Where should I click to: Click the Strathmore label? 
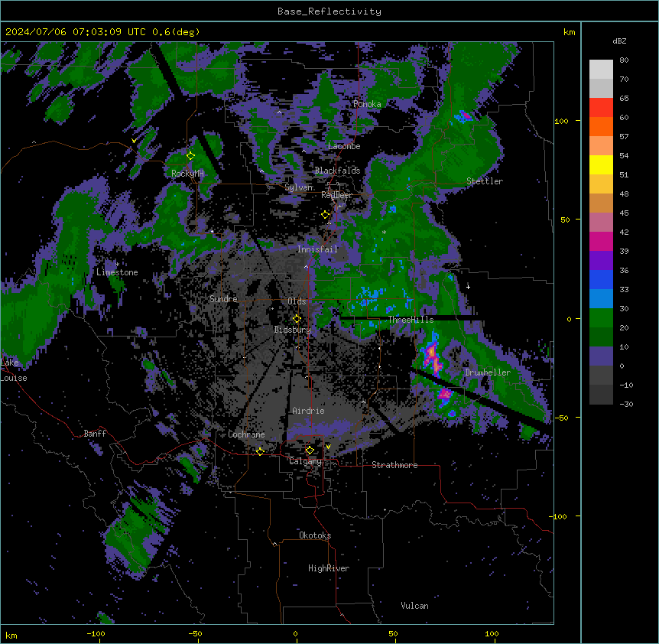394,465
